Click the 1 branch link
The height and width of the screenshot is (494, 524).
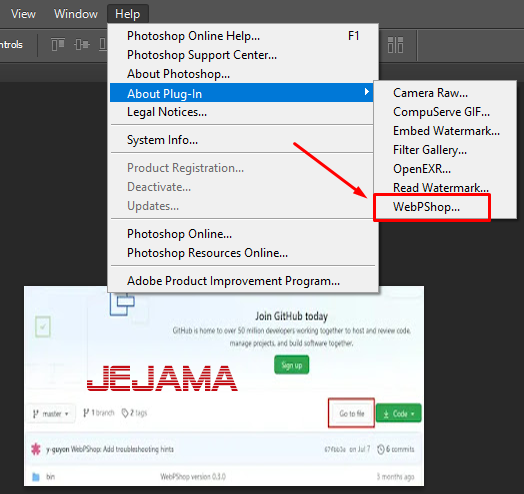(x=99, y=413)
